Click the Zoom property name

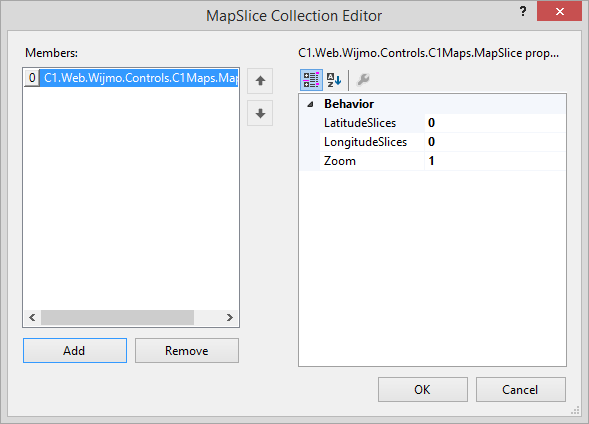[x=340, y=161]
